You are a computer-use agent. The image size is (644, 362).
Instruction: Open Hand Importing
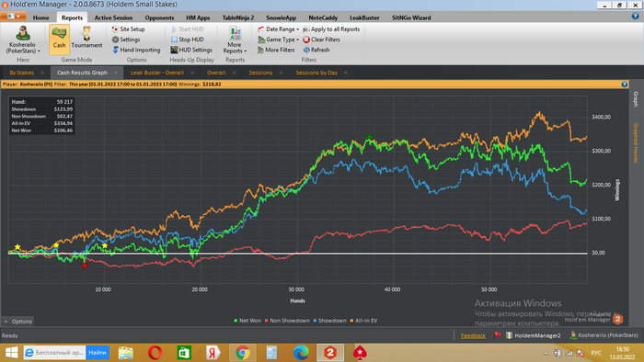136,50
